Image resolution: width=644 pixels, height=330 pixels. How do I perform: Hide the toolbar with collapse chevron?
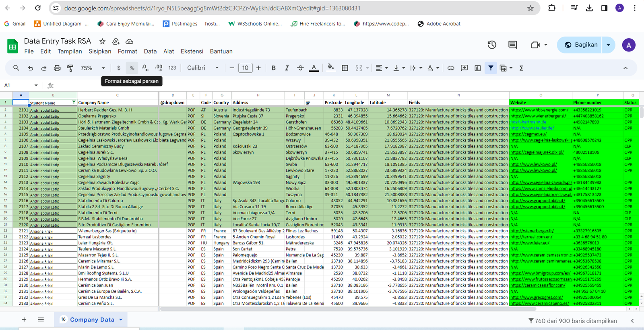point(625,68)
